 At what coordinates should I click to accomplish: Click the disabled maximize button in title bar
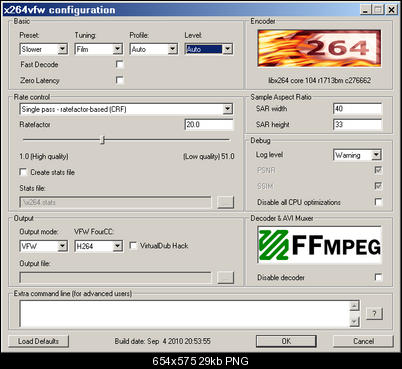click(378, 10)
